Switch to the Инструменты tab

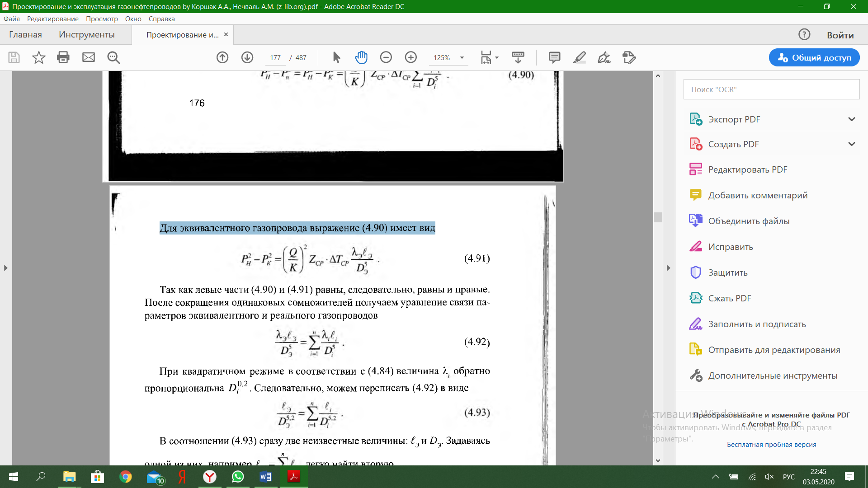(x=87, y=35)
